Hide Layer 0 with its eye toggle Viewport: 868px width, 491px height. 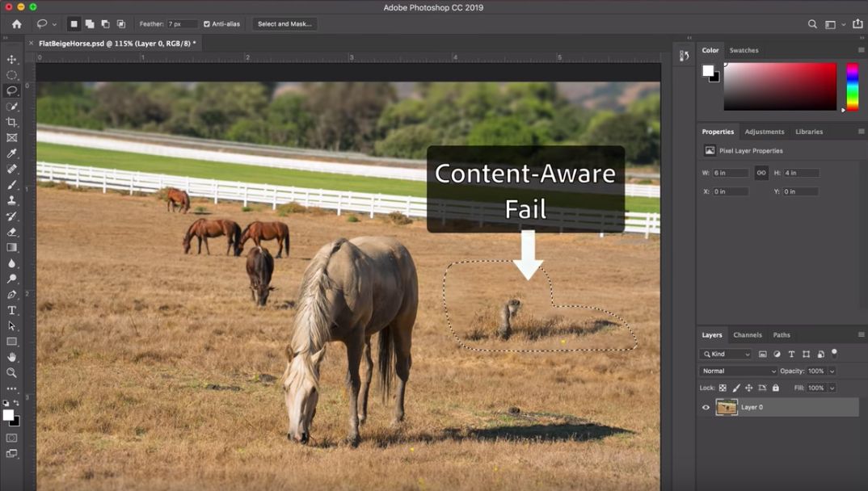pos(706,407)
